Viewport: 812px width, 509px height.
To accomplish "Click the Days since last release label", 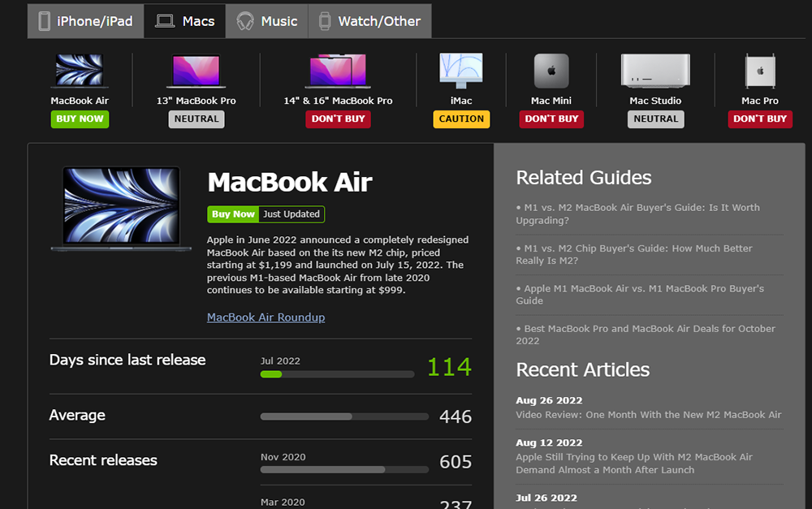I will [127, 360].
